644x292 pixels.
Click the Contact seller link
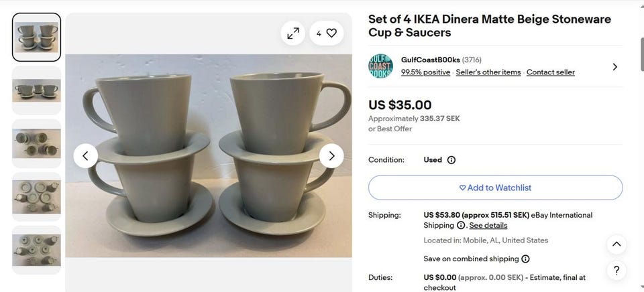click(x=550, y=72)
